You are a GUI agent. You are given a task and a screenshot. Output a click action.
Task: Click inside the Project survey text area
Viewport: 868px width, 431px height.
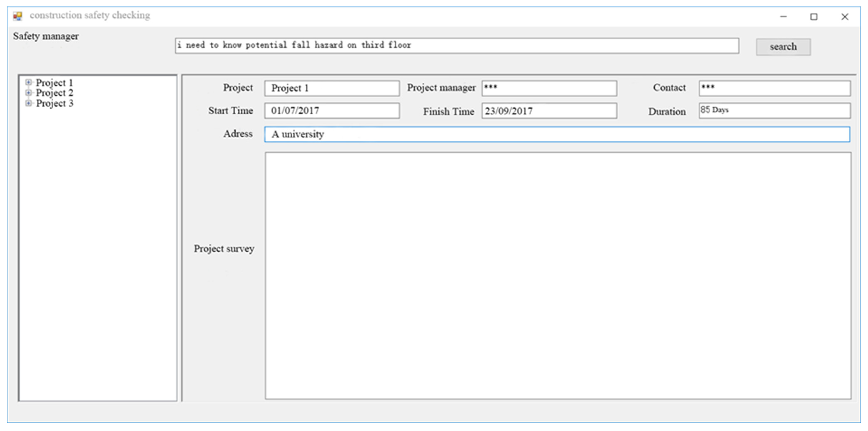click(558, 276)
